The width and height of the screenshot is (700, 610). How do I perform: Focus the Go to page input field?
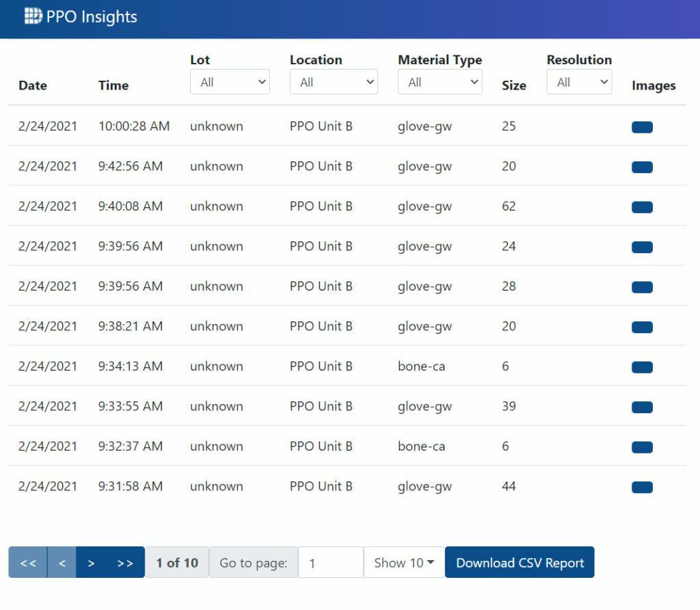click(x=330, y=562)
